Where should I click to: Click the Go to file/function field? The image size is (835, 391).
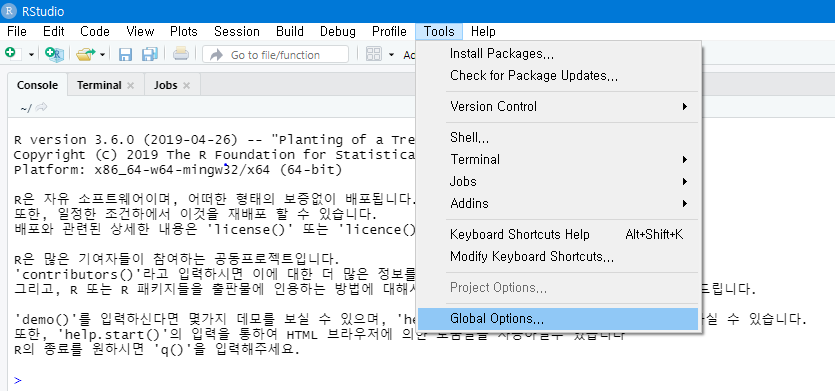(x=275, y=54)
